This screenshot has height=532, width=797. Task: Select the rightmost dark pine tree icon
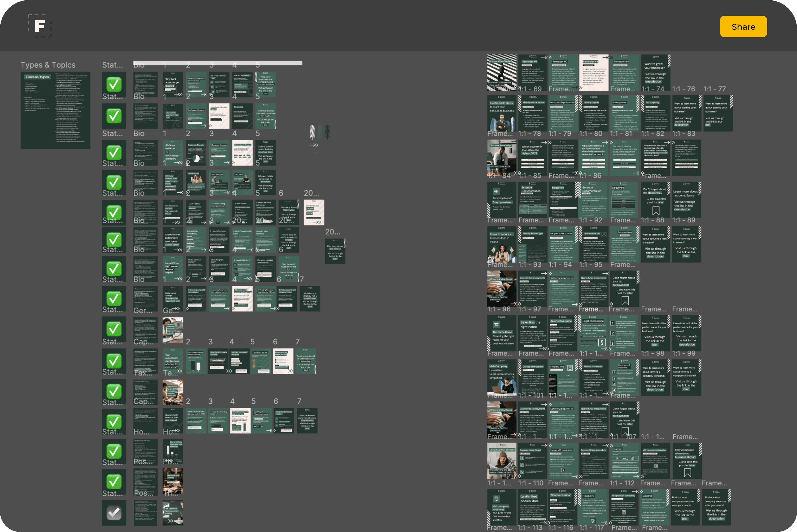coord(327,132)
